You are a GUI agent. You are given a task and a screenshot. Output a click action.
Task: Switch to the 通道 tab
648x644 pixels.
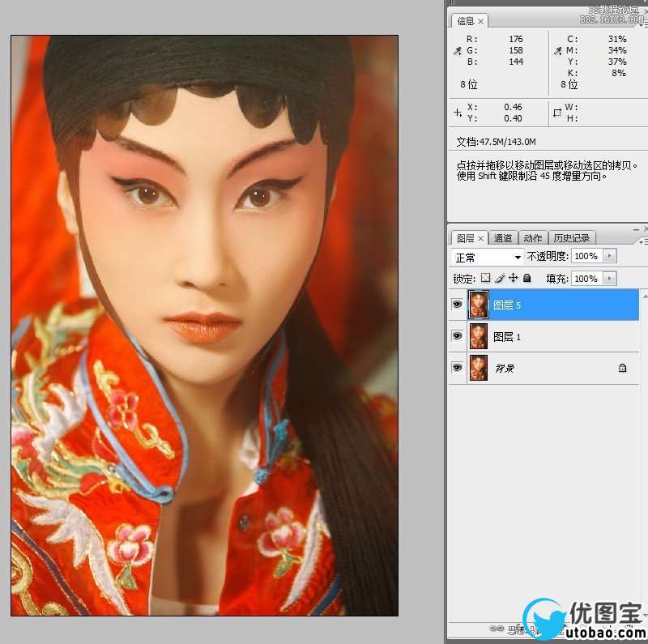click(x=502, y=238)
